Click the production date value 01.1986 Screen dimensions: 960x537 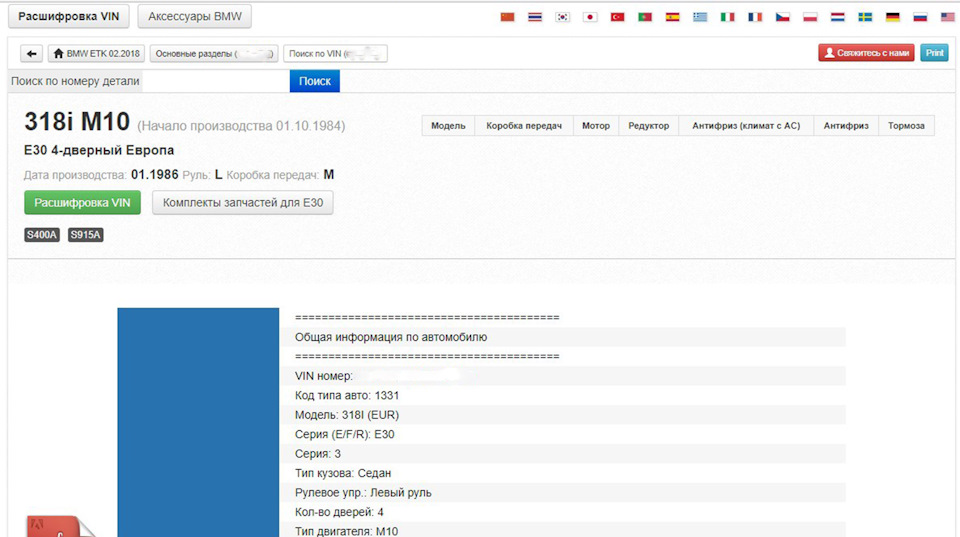[154, 175]
